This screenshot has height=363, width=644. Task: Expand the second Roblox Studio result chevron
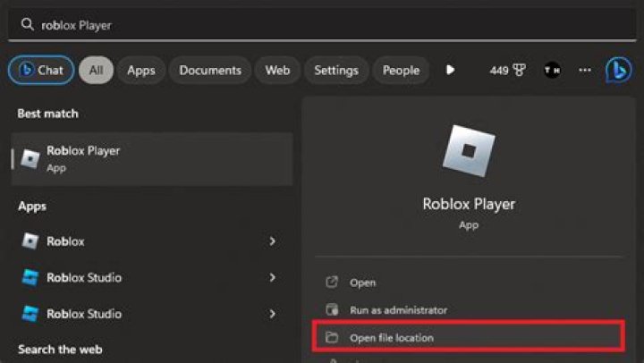click(273, 314)
